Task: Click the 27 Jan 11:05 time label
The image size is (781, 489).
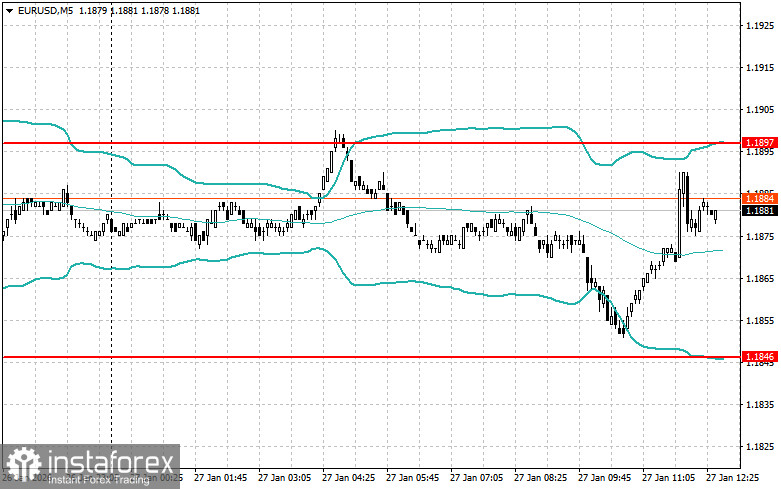Action: 668,478
